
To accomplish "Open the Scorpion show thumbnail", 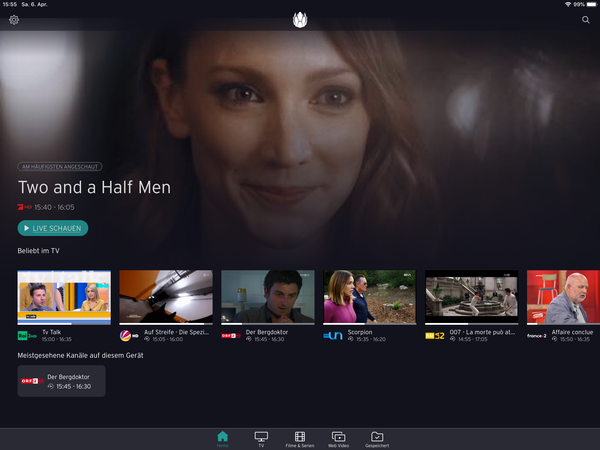I will click(x=369, y=296).
